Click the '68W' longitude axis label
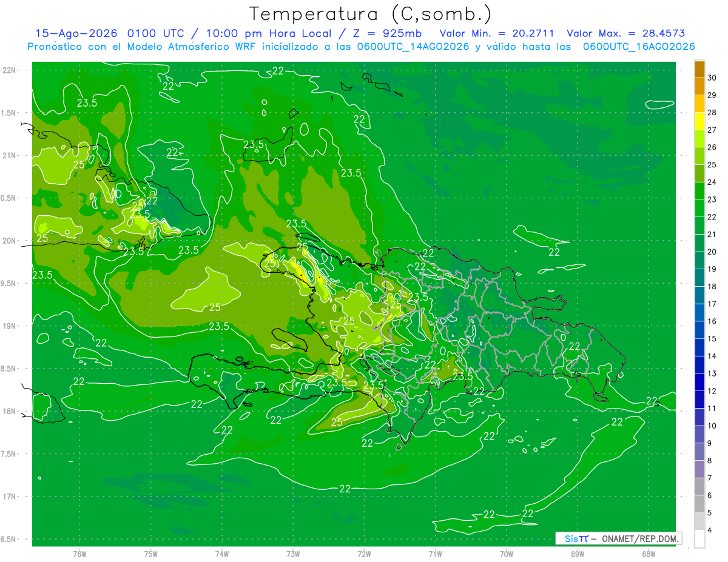 (x=648, y=554)
